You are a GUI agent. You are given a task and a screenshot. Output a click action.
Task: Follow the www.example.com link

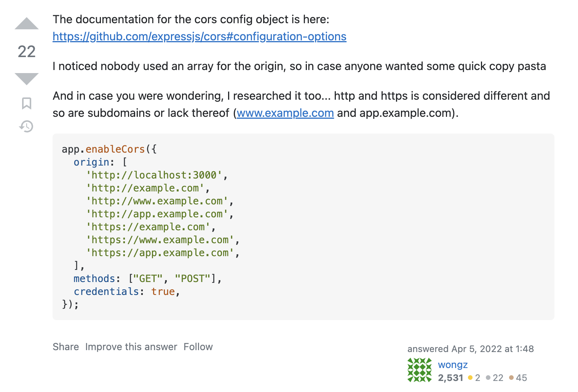click(x=285, y=113)
